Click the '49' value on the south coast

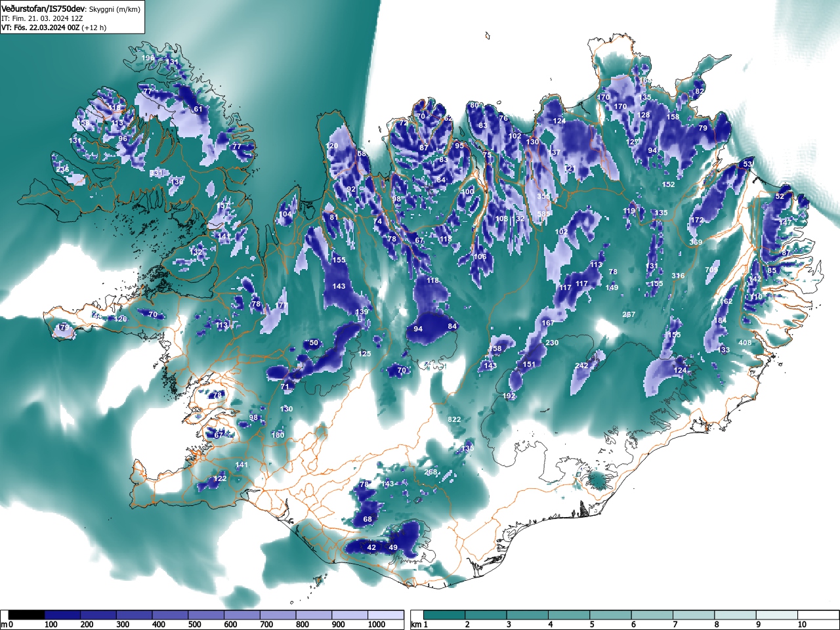393,547
